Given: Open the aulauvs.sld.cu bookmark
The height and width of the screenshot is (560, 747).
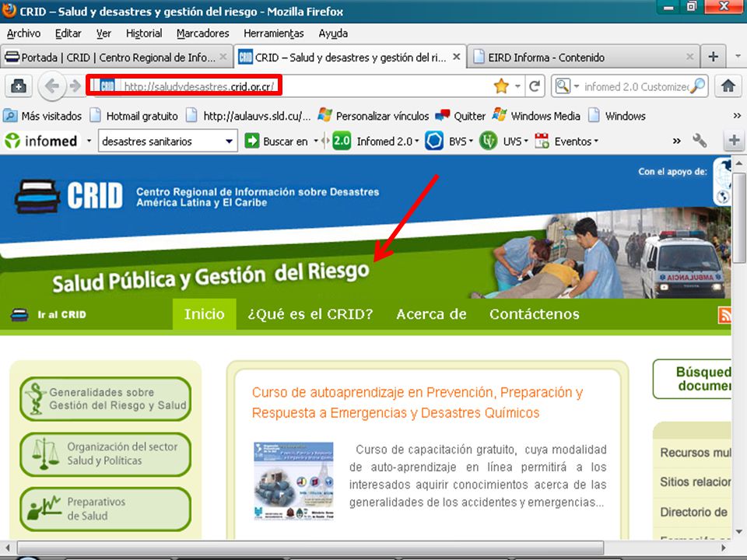Looking at the screenshot, I should [248, 116].
